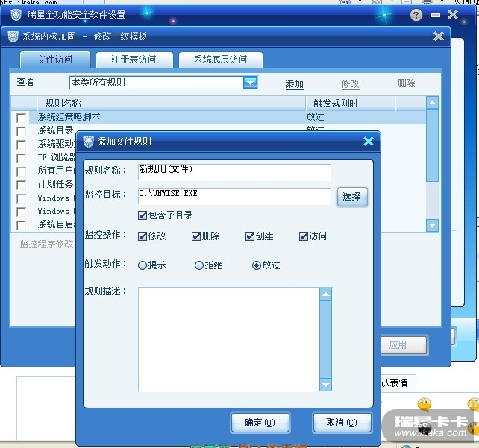Select the 拒绝 trigger action radio

coord(199,265)
